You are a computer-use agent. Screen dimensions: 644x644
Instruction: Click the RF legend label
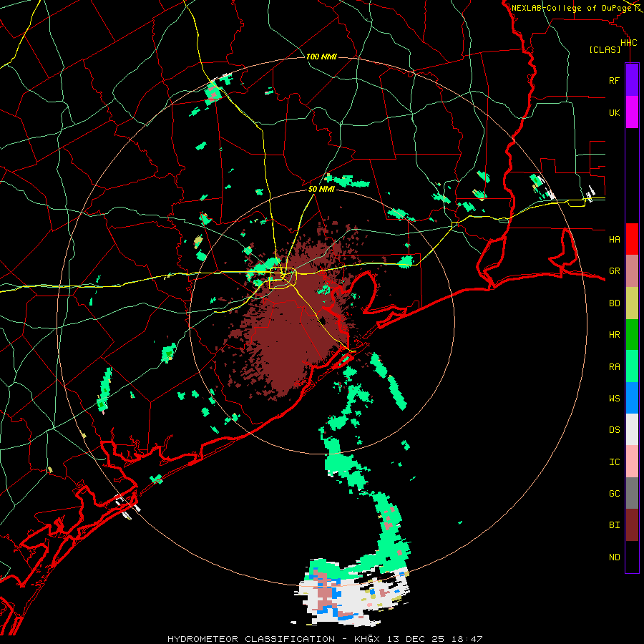tap(614, 80)
